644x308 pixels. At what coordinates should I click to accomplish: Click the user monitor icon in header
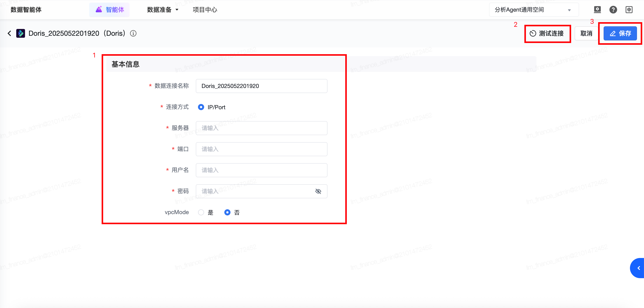pos(597,9)
